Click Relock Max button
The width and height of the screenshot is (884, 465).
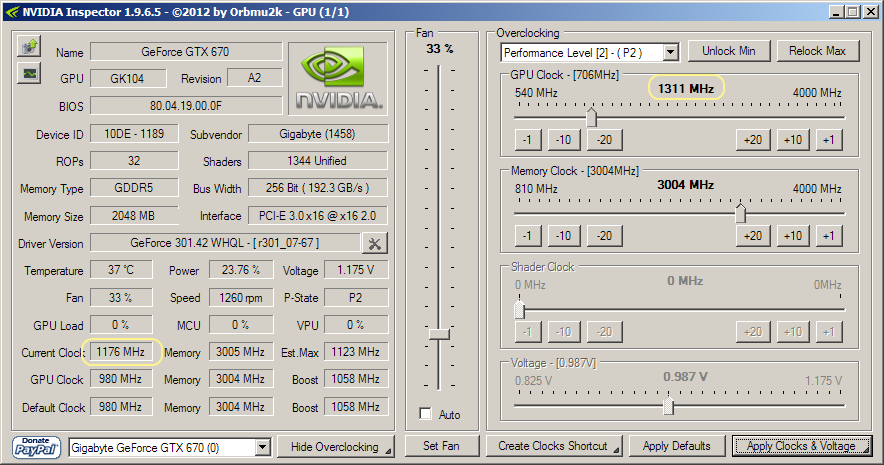817,51
